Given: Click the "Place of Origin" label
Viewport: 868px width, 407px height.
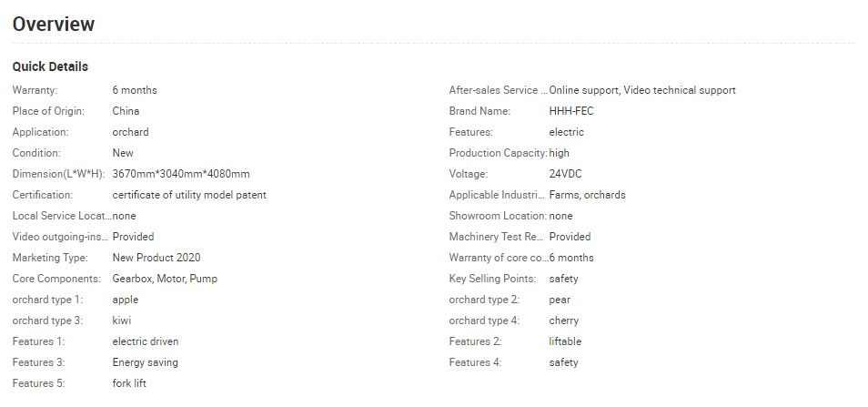Looking at the screenshot, I should click(48, 111).
